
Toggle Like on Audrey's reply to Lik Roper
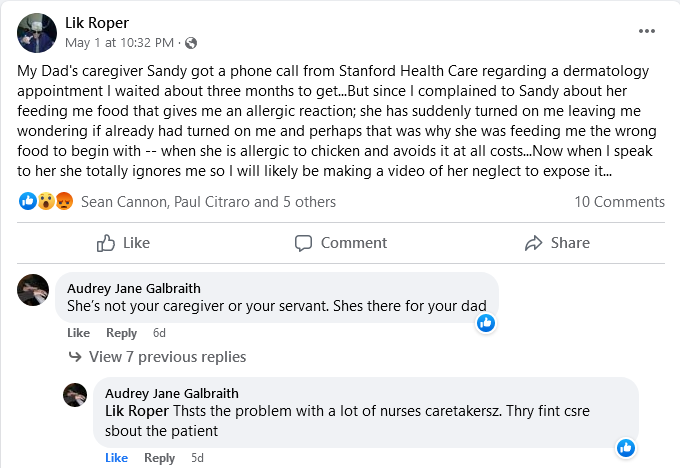point(116,458)
